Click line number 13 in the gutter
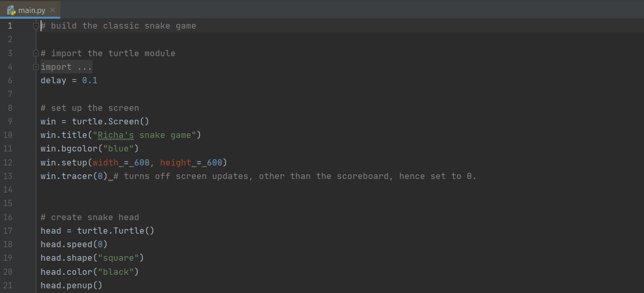The image size is (644, 293). 8,176
